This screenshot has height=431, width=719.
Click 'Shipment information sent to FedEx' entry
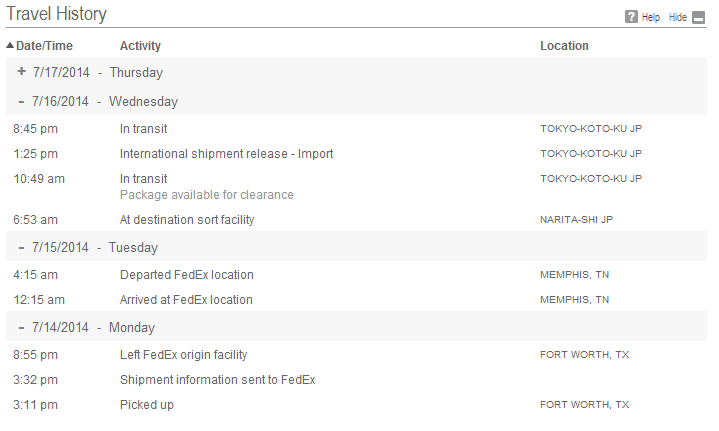(x=218, y=380)
